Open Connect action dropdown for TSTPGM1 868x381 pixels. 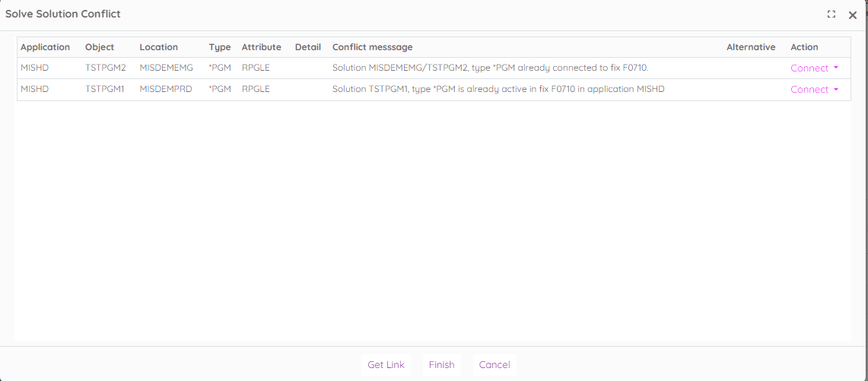click(815, 90)
